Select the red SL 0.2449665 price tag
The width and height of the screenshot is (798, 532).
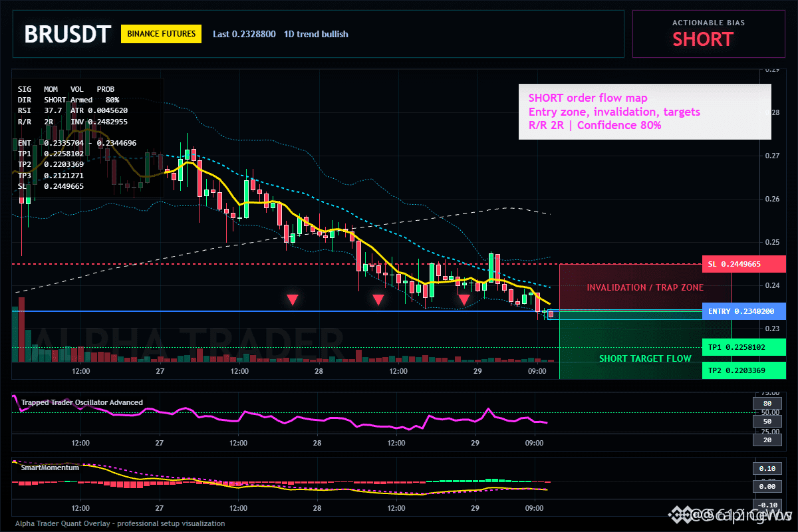coord(743,264)
